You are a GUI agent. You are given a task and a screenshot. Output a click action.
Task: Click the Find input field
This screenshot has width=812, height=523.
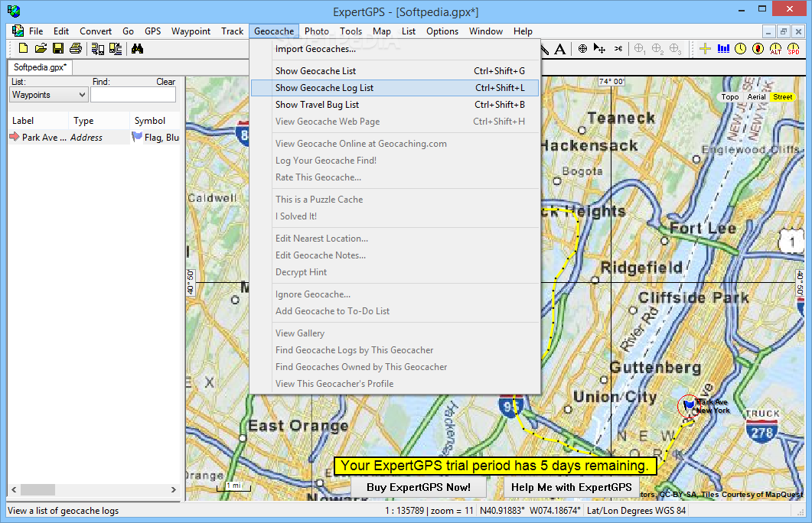[133, 95]
